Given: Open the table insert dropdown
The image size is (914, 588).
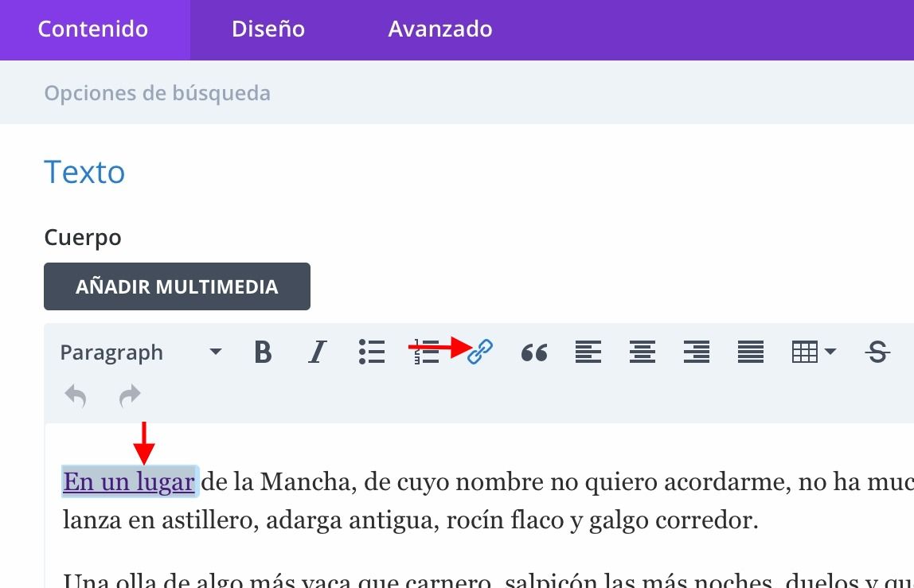Looking at the screenshot, I should 814,352.
